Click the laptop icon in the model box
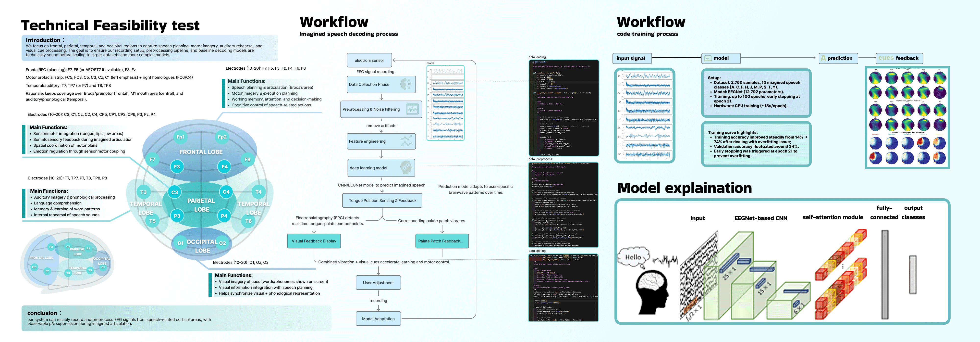The height and width of the screenshot is (342, 980). point(708,58)
